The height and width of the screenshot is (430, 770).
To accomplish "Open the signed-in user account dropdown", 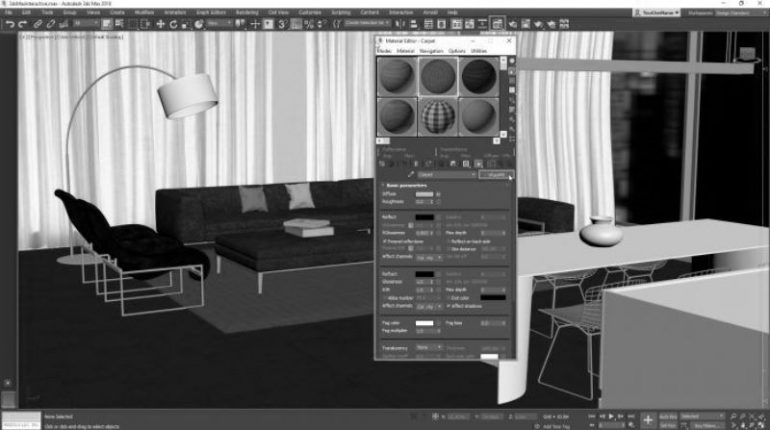I will pos(657,13).
